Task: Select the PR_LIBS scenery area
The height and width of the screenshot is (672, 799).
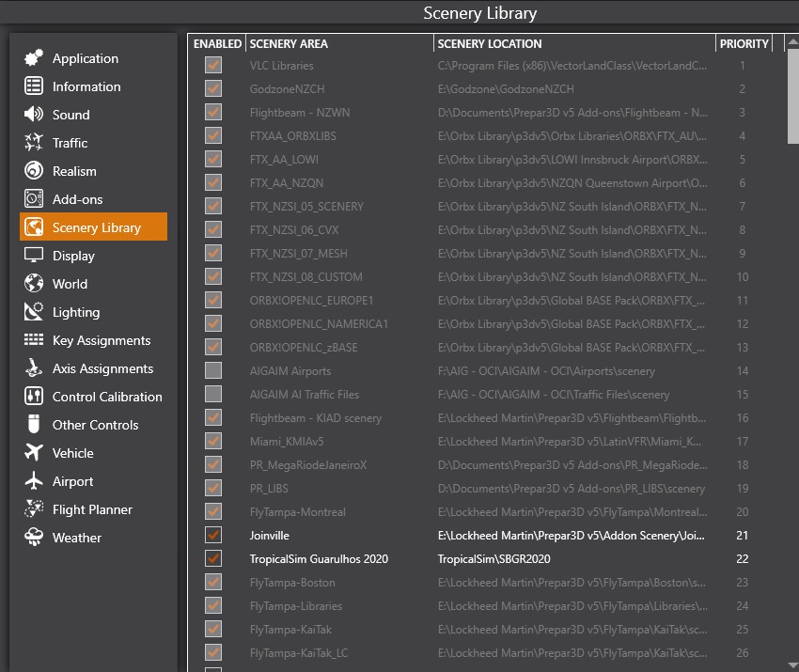Action: pyautogui.click(x=269, y=488)
